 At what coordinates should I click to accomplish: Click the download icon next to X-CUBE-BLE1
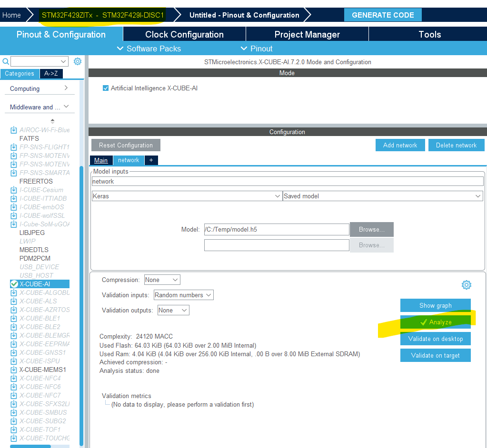[x=13, y=318]
